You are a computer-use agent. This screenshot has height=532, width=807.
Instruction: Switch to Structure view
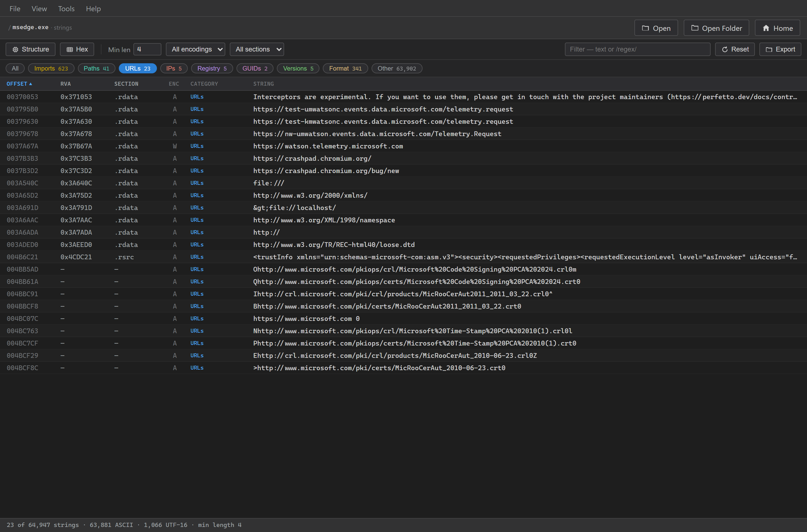[x=31, y=50]
